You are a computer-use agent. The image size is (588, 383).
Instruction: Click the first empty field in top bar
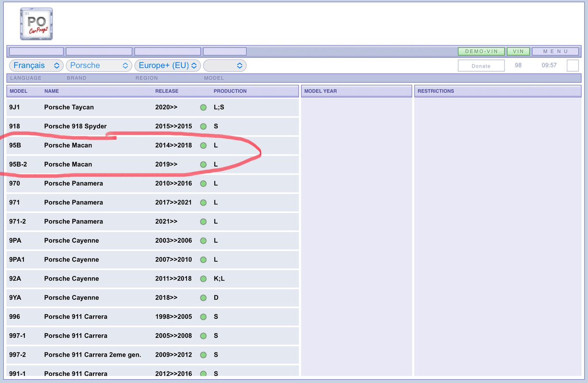[x=36, y=51]
